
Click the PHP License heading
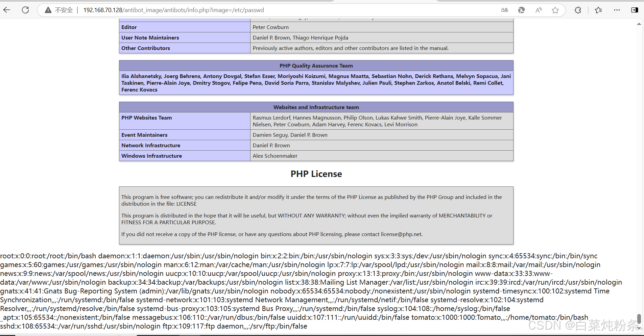pos(316,174)
